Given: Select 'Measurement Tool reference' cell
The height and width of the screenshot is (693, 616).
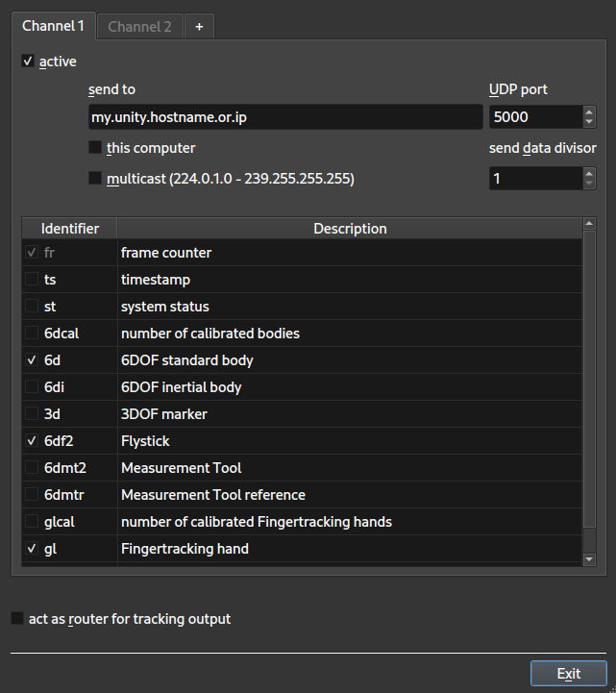Looking at the screenshot, I should point(350,495).
